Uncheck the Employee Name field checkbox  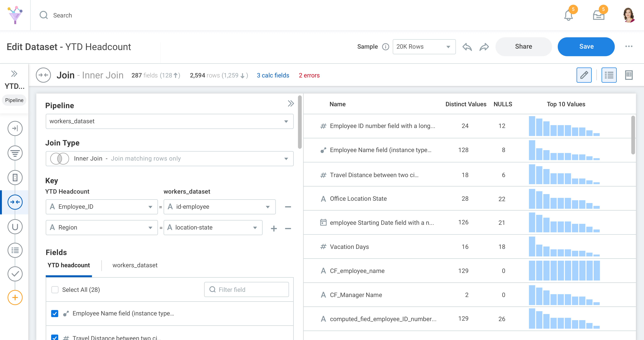[55, 313]
